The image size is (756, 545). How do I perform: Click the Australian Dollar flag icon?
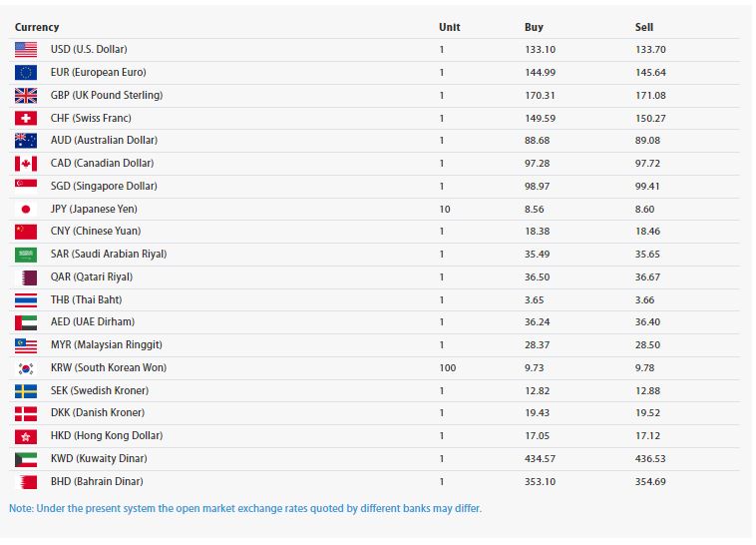(x=26, y=141)
